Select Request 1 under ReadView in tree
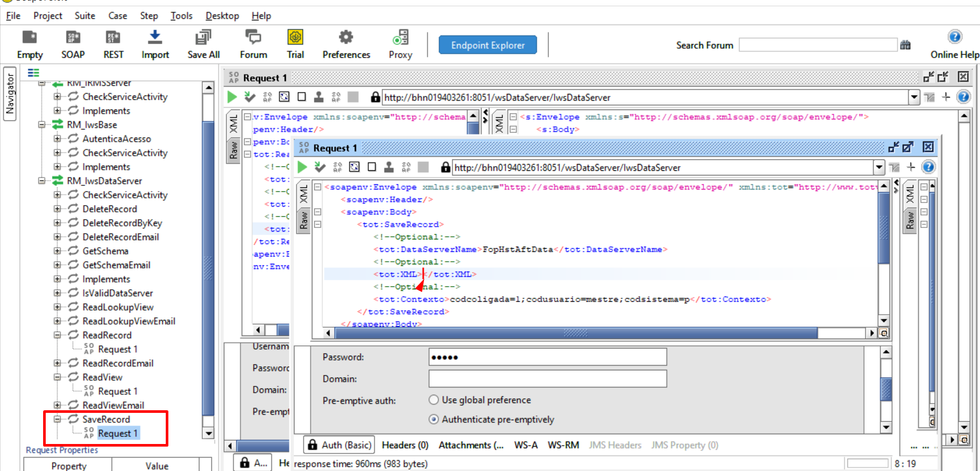The image size is (980, 471). 117,391
